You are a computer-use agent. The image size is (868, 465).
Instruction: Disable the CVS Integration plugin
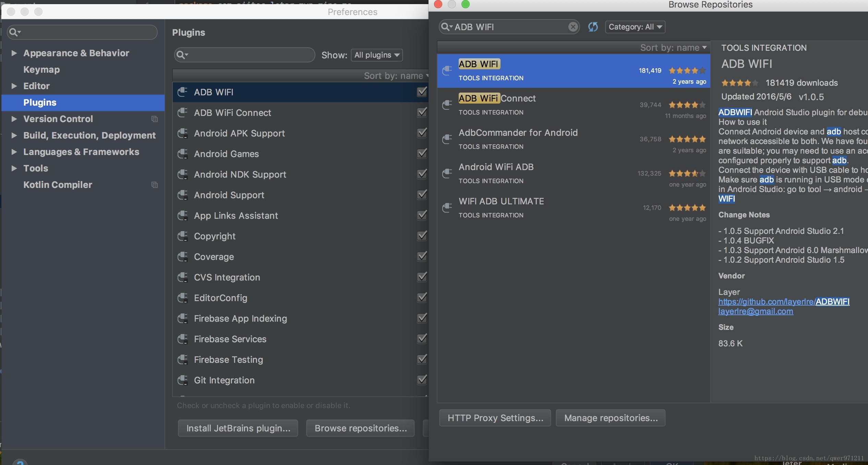click(x=422, y=277)
